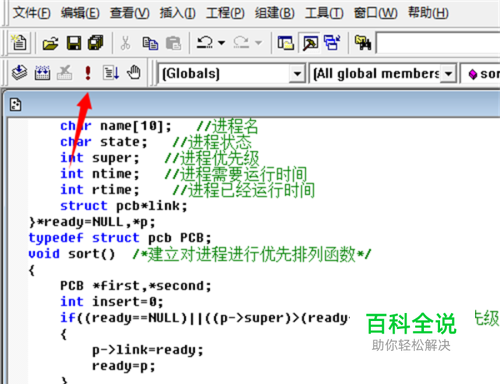
Task: Toggle the Workspace window icon
Action: (x=285, y=43)
